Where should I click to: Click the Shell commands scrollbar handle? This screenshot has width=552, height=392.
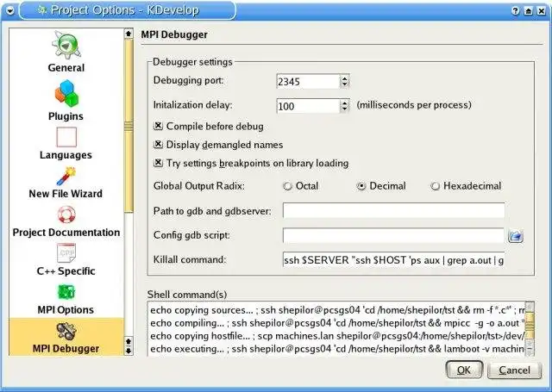pos(530,325)
